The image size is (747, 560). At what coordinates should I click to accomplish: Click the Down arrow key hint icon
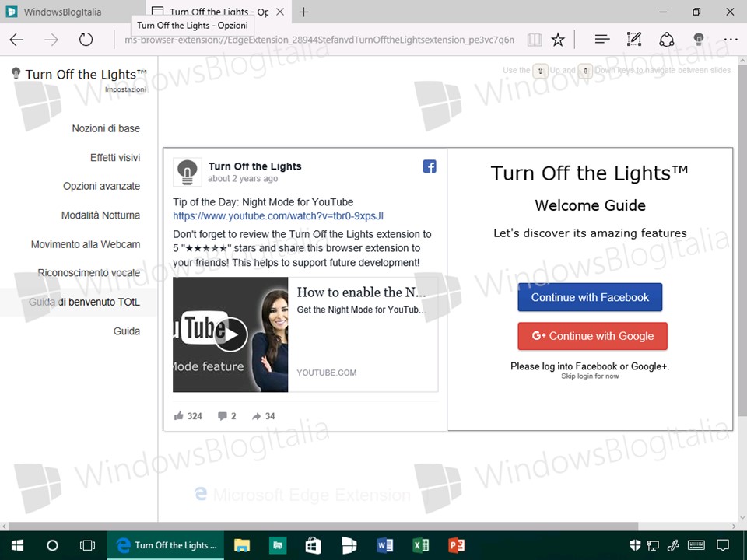(585, 71)
